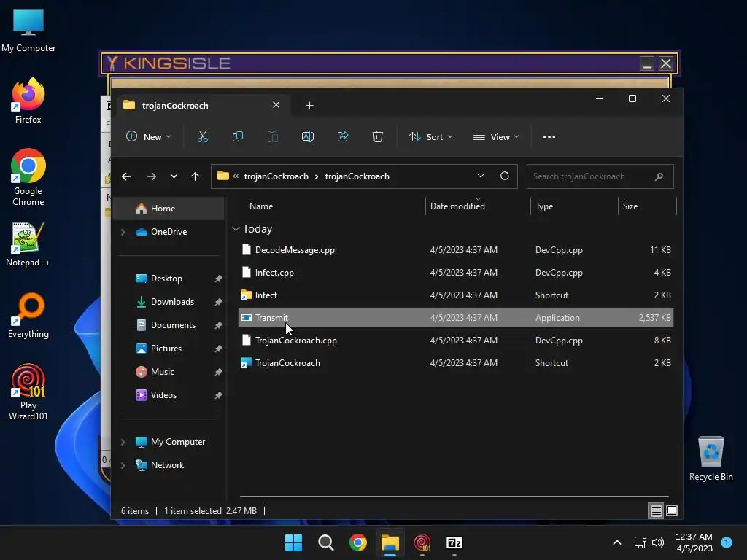Open the See more three-dots menu
Screen dimensions: 747x560
tap(549, 136)
